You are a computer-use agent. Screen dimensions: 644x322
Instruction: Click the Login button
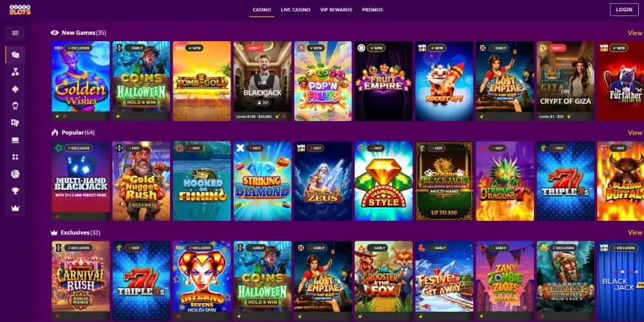tap(624, 10)
